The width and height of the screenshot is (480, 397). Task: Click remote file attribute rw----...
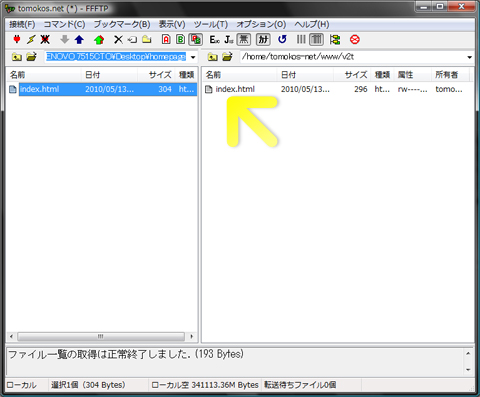(412, 89)
